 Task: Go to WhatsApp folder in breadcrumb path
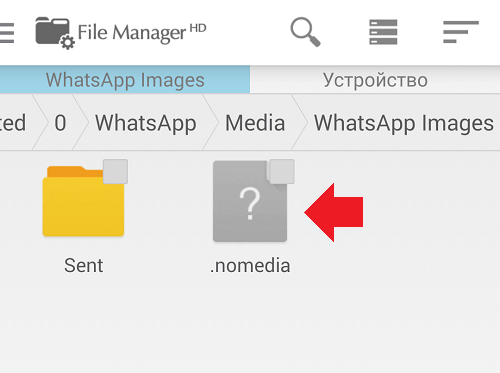pyautogui.click(x=146, y=123)
